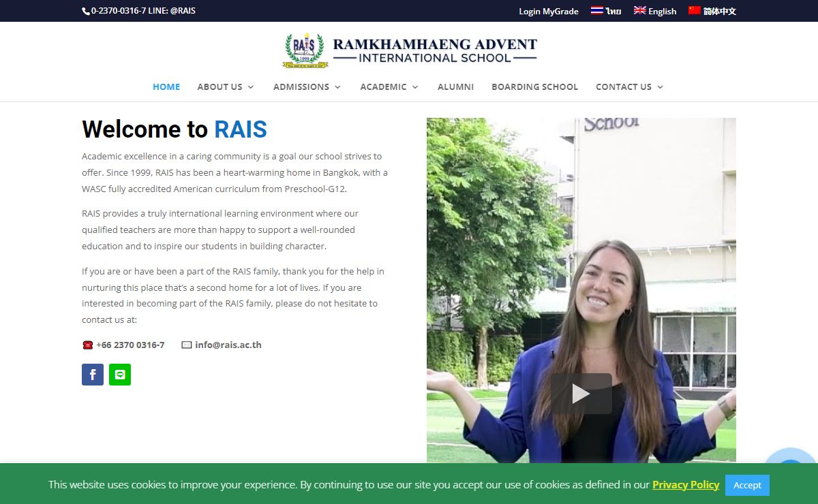
Task: Expand the Admissions dropdown arrow
Action: coord(337,87)
